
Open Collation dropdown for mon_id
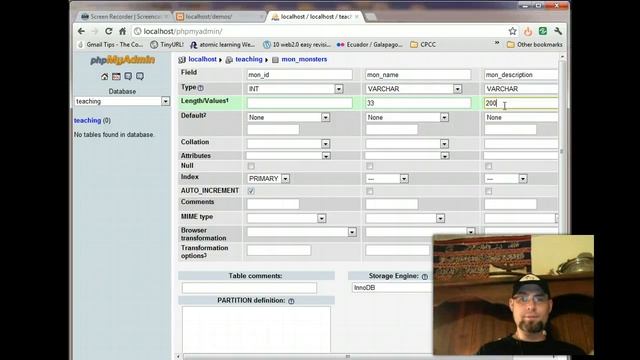pos(288,144)
